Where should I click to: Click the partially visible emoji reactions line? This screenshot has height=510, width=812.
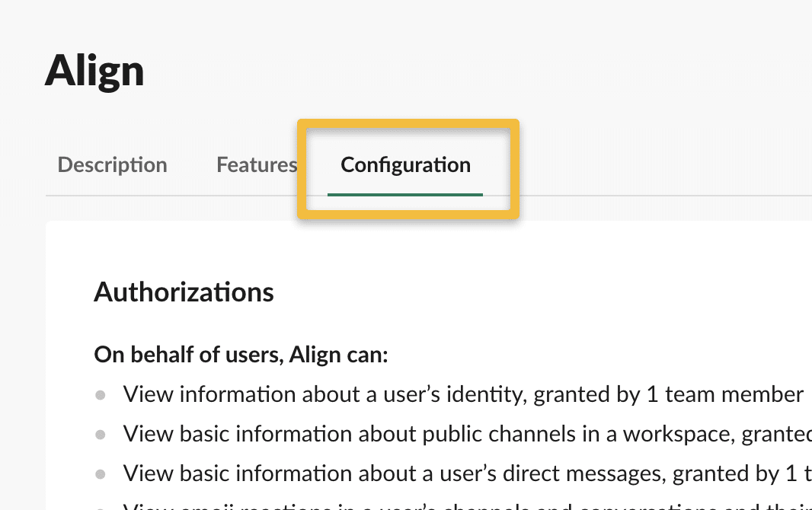click(x=466, y=505)
